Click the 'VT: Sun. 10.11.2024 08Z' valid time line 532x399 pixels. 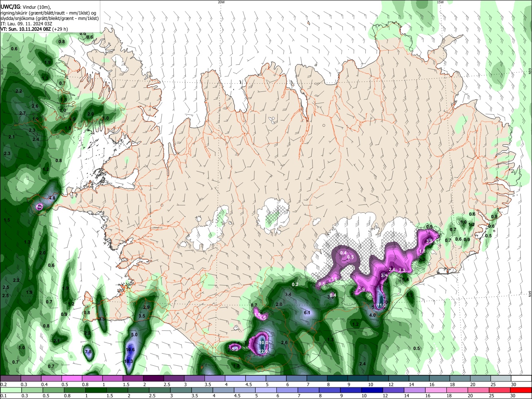[26, 30]
